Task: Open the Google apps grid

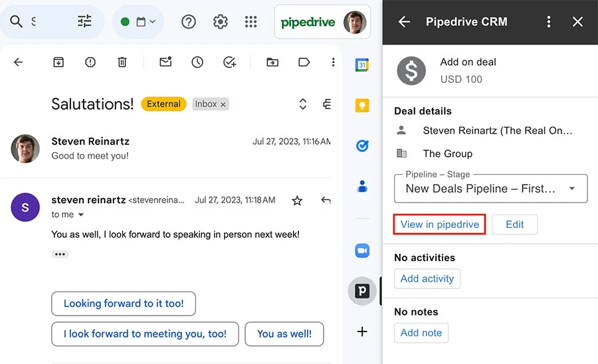Action: pyautogui.click(x=251, y=22)
